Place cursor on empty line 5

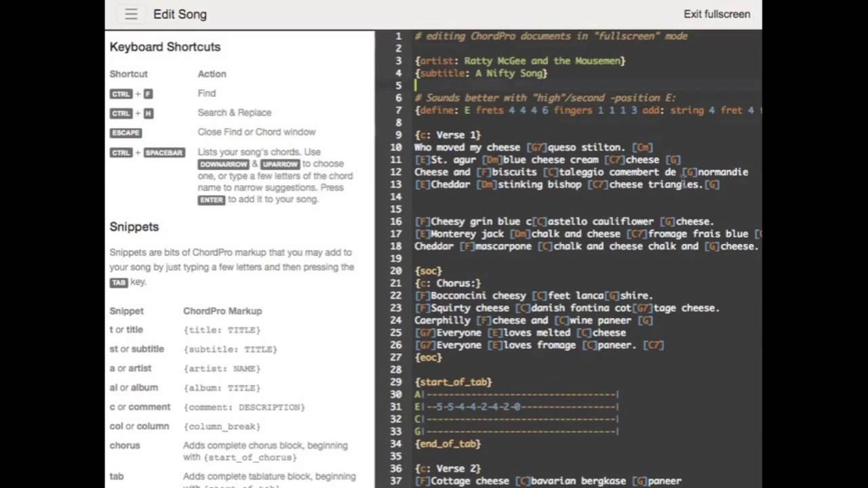587,85
